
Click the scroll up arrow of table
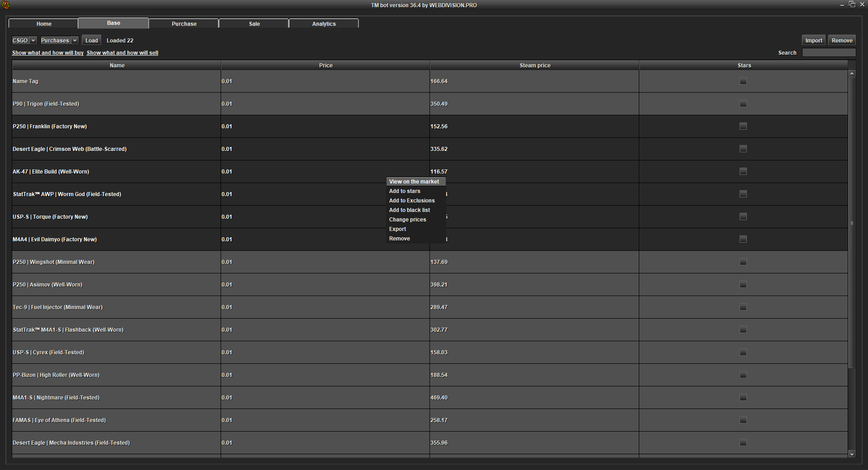[x=852, y=73]
